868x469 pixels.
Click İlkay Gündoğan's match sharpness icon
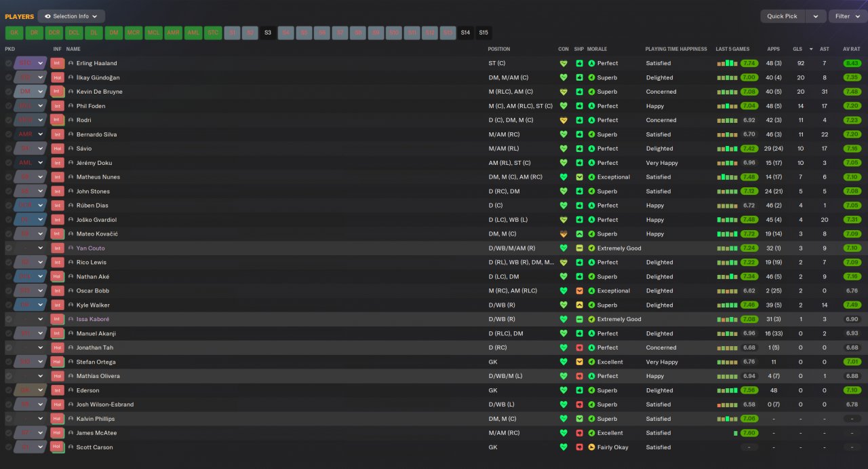(579, 77)
